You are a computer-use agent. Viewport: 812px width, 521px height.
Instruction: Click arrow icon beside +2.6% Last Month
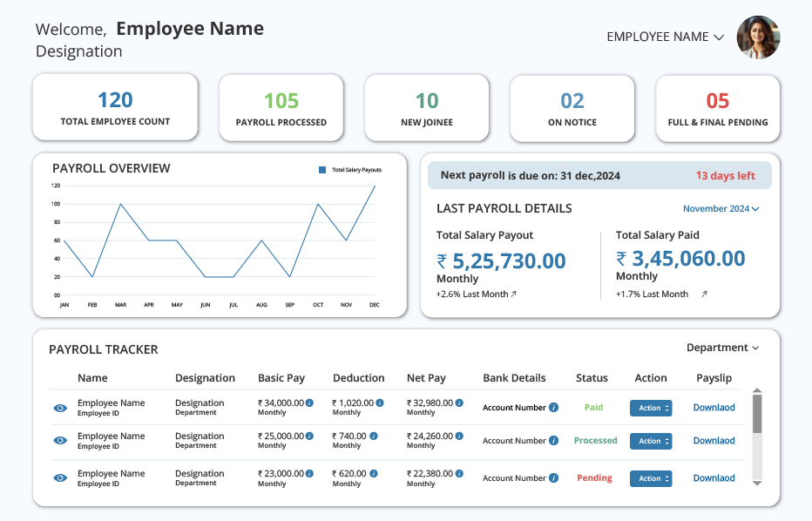pyautogui.click(x=514, y=294)
